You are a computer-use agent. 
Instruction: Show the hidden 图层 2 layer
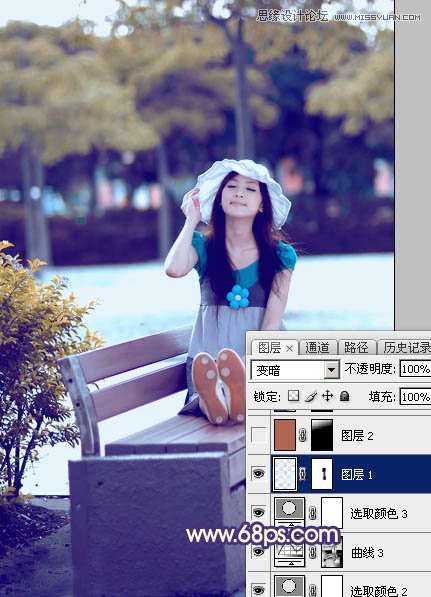(259, 435)
